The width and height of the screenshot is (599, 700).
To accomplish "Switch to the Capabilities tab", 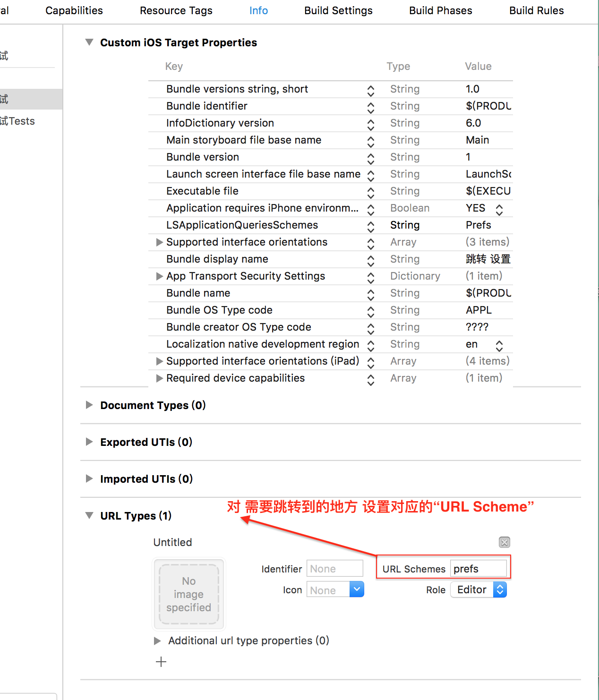I will point(74,10).
